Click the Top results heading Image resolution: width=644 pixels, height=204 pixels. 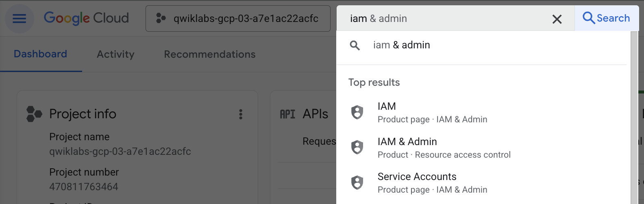[x=374, y=82]
